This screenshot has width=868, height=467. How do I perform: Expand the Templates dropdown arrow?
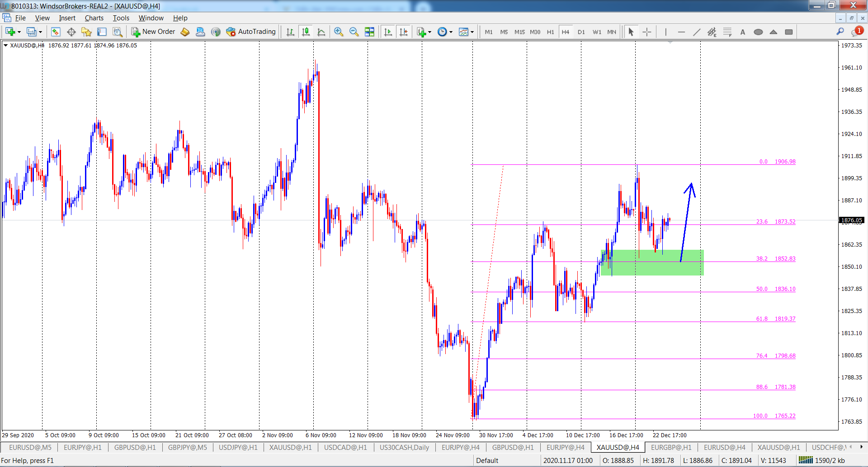[x=472, y=32]
